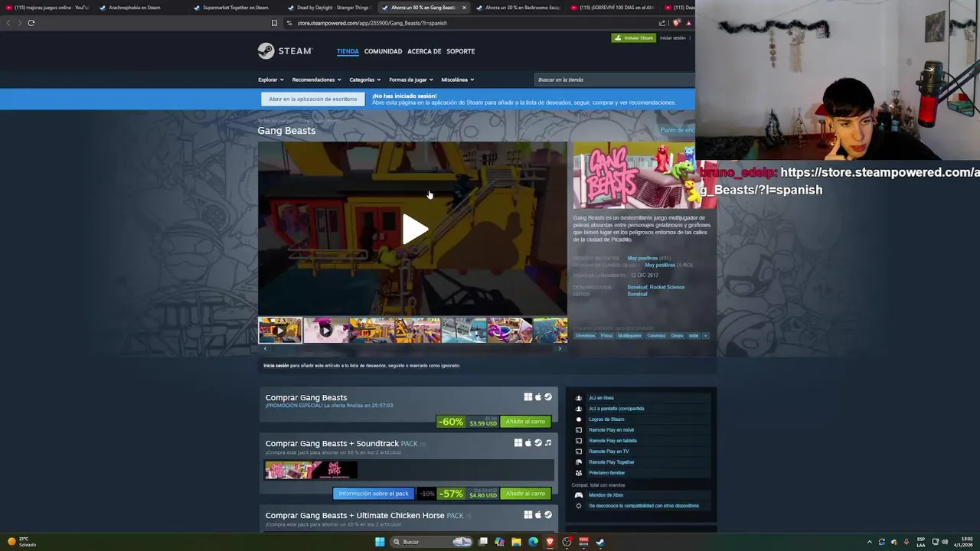Select the first trailer thumbnail
The width and height of the screenshot is (980, 551).
coord(280,330)
